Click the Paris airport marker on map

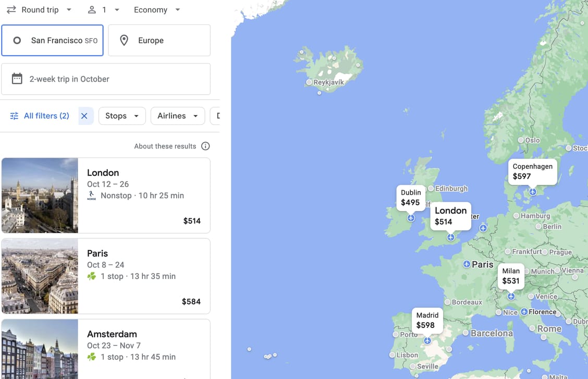[x=467, y=264]
